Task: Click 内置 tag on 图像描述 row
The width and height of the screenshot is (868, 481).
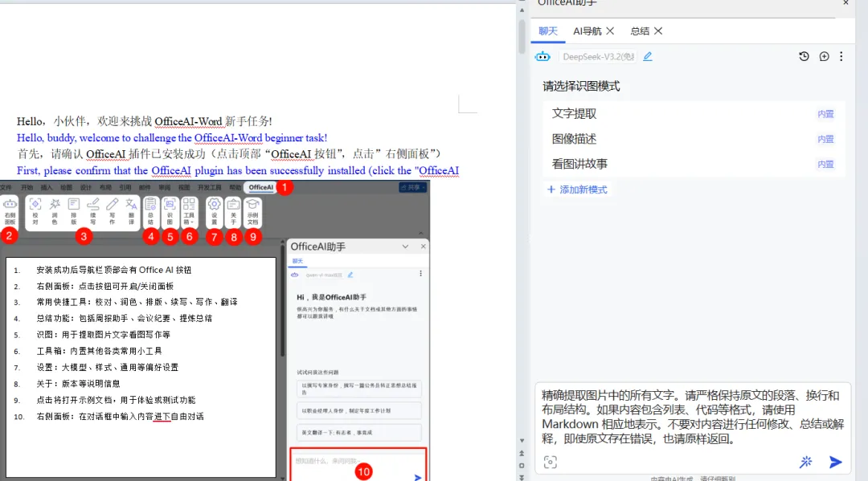Action: click(x=825, y=140)
